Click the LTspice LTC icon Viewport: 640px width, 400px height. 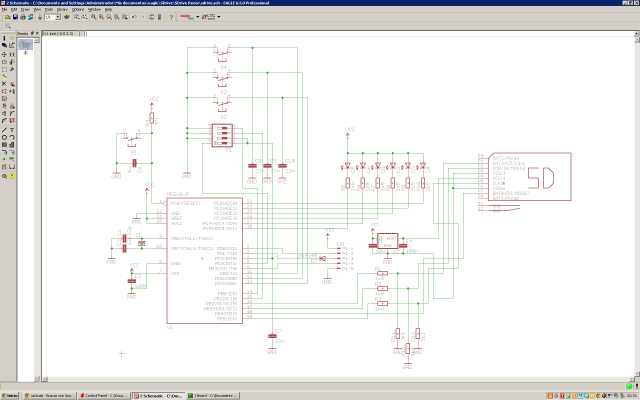208,17
